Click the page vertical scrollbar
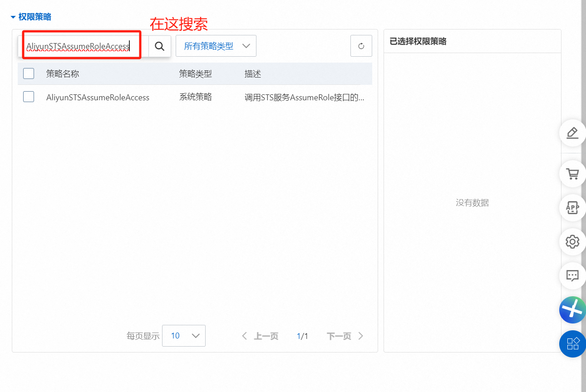Image resolution: width=586 pixels, height=392 pixels. click(x=583, y=196)
